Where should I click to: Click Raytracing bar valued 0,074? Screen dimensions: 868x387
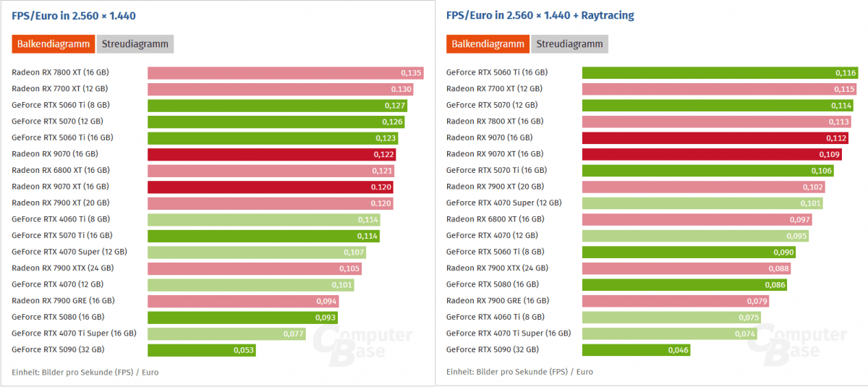671,333
